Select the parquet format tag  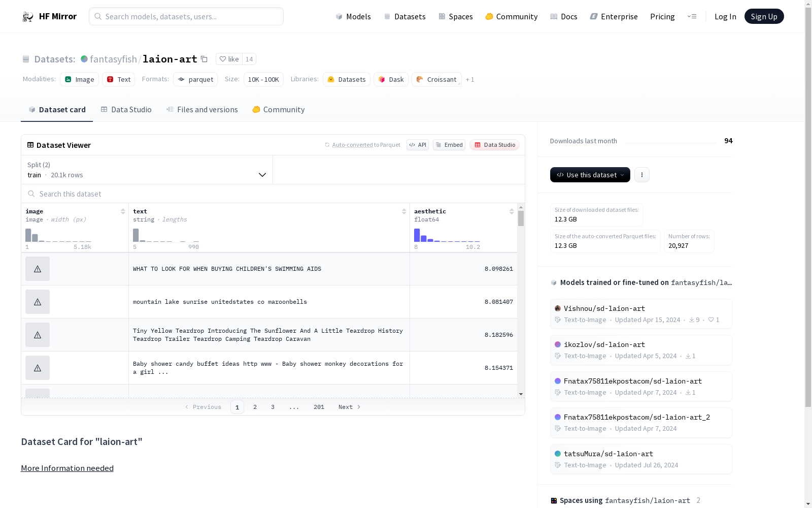tap(195, 79)
